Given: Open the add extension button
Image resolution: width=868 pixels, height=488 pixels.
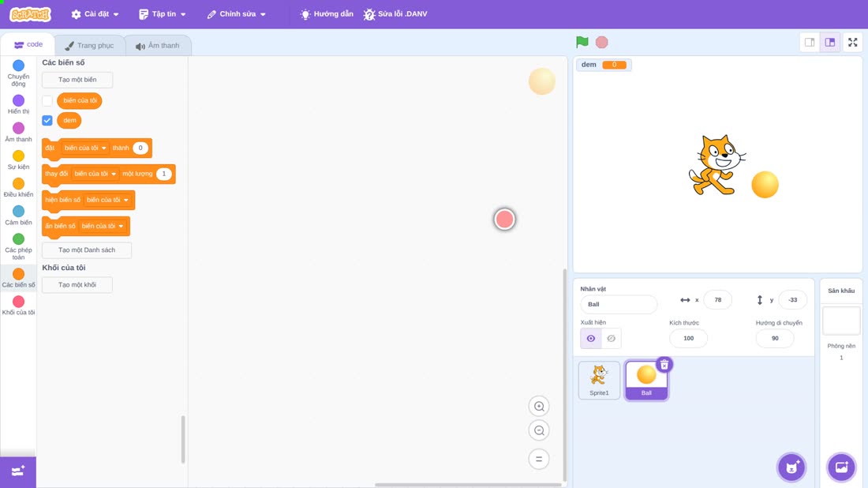Looking at the screenshot, I should (x=17, y=471).
